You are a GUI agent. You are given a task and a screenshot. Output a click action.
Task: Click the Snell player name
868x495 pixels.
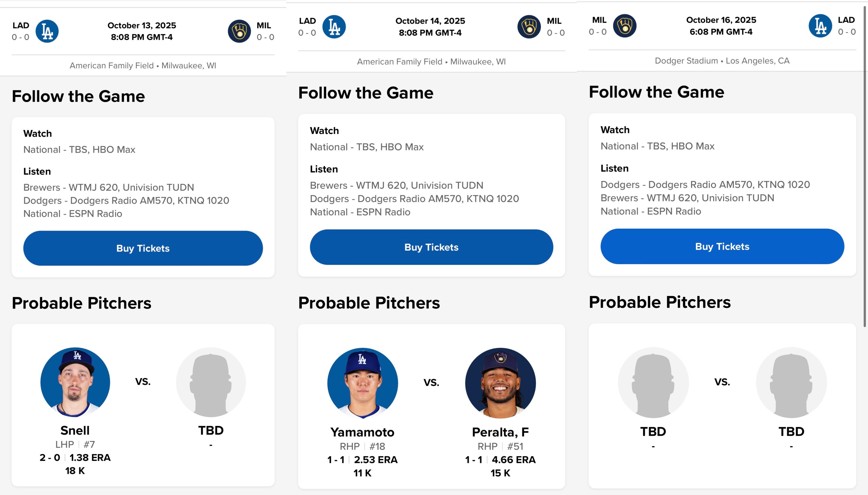(x=75, y=430)
